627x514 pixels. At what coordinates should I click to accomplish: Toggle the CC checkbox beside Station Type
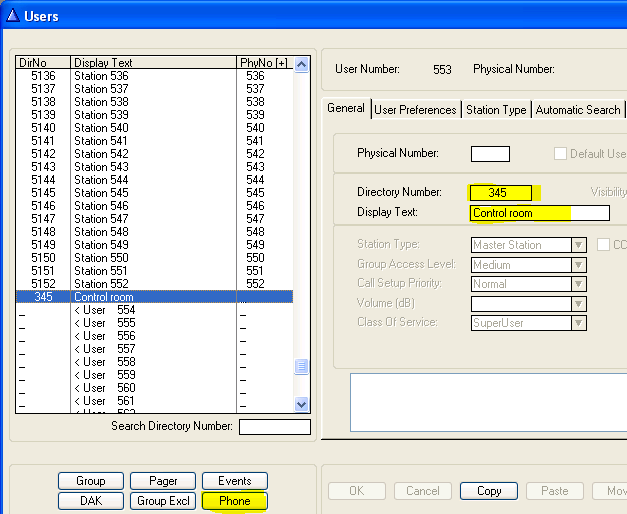click(604, 245)
